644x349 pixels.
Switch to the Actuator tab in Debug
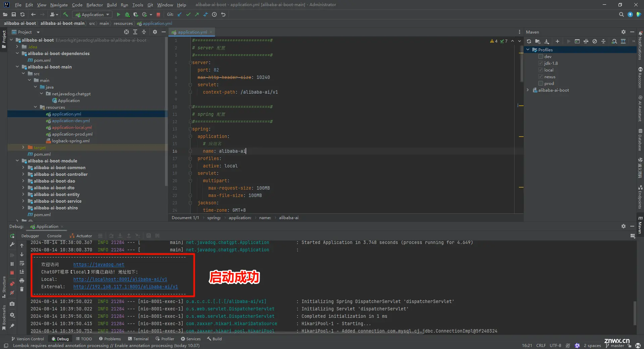(81, 236)
